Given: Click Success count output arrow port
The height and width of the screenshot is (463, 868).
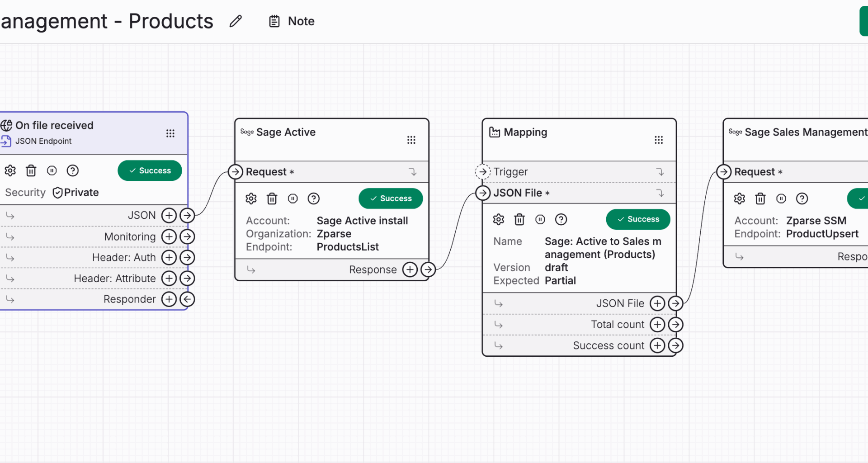Looking at the screenshot, I should pyautogui.click(x=675, y=345).
